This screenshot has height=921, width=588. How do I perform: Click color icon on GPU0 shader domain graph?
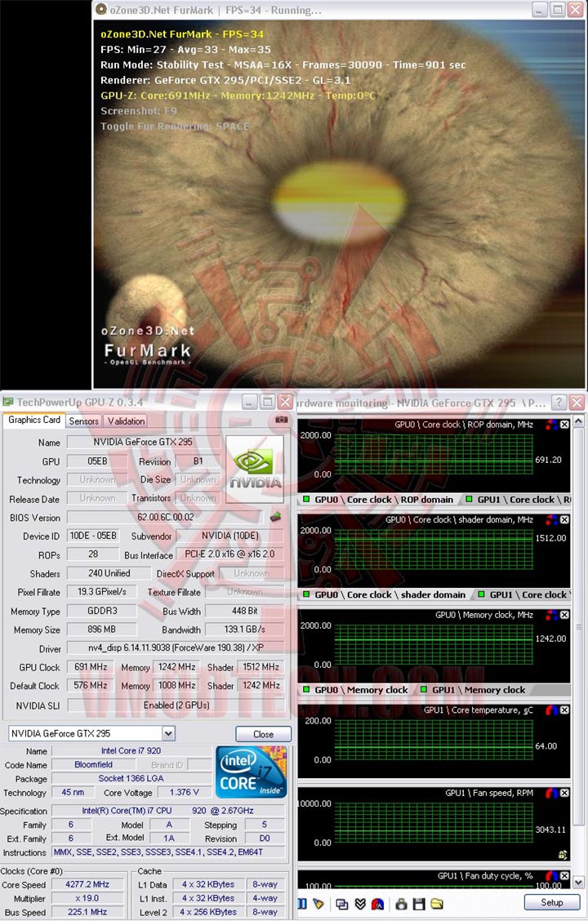551,520
